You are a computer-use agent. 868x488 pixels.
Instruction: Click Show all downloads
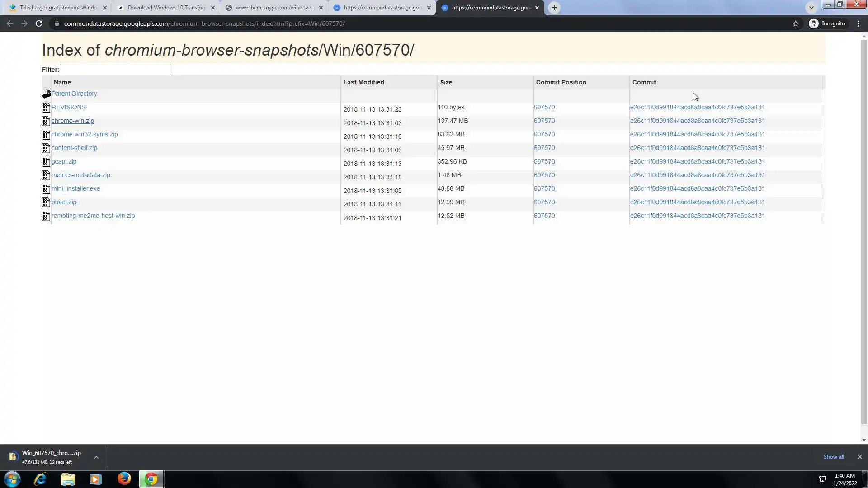pos(833,457)
